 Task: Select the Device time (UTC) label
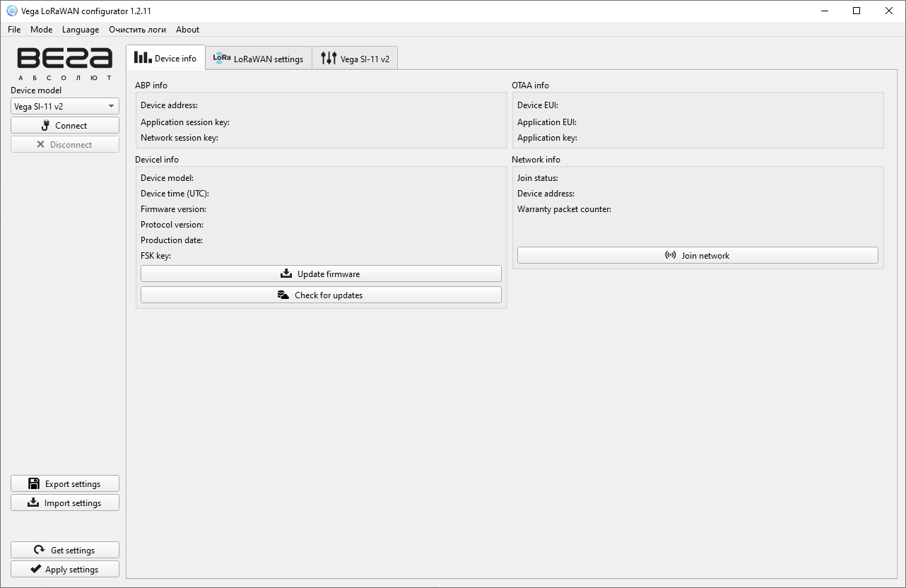[175, 194]
